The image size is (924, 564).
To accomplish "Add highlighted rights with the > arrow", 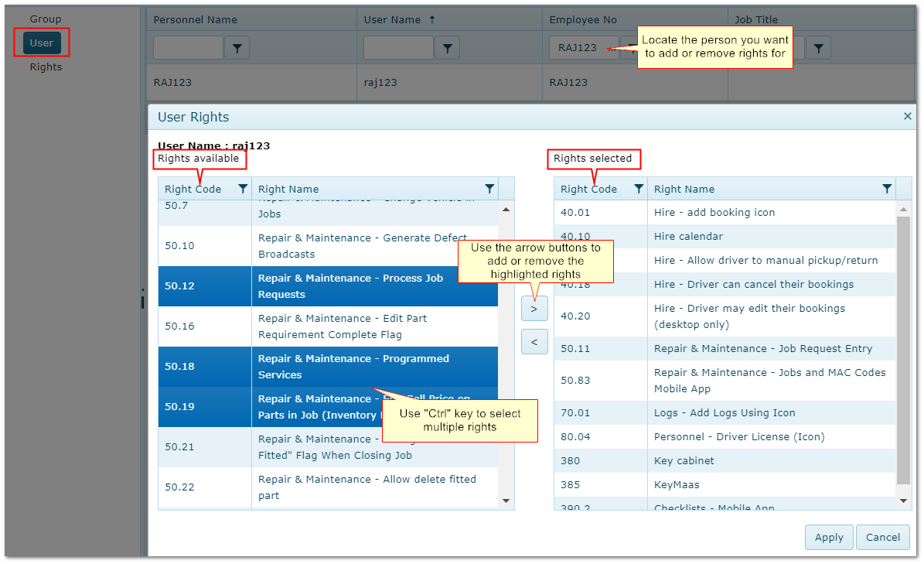I will (x=534, y=308).
